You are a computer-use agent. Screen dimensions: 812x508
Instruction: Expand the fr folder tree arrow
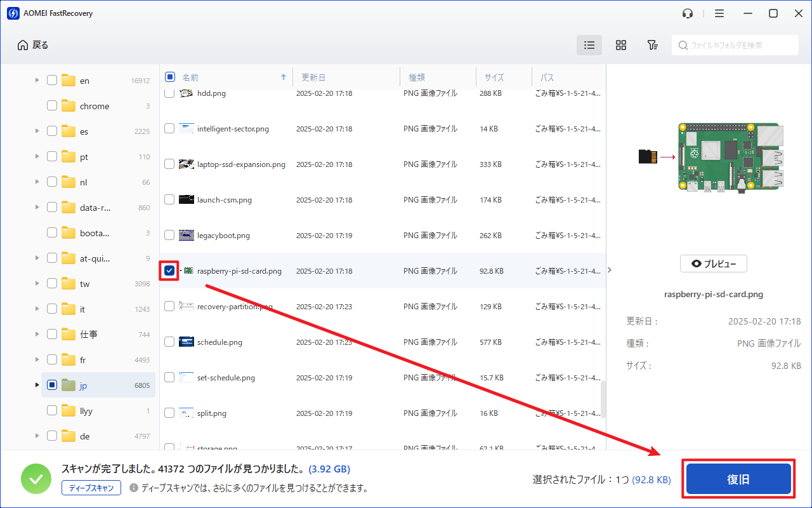click(x=37, y=360)
